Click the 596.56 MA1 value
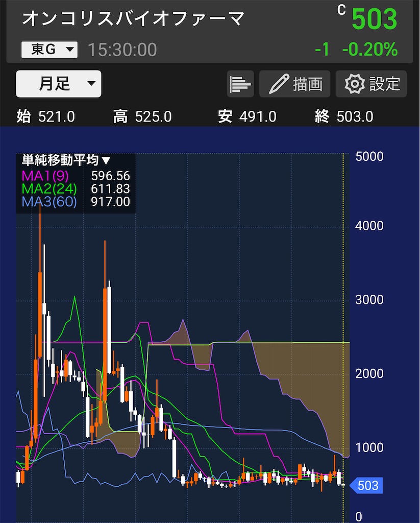Image resolution: width=420 pixels, height=523 pixels. 110,176
